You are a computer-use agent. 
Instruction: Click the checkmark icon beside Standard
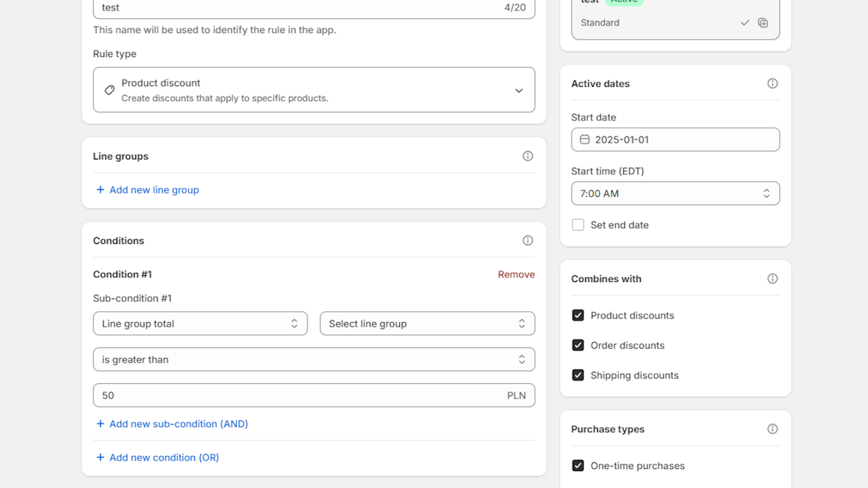(745, 23)
